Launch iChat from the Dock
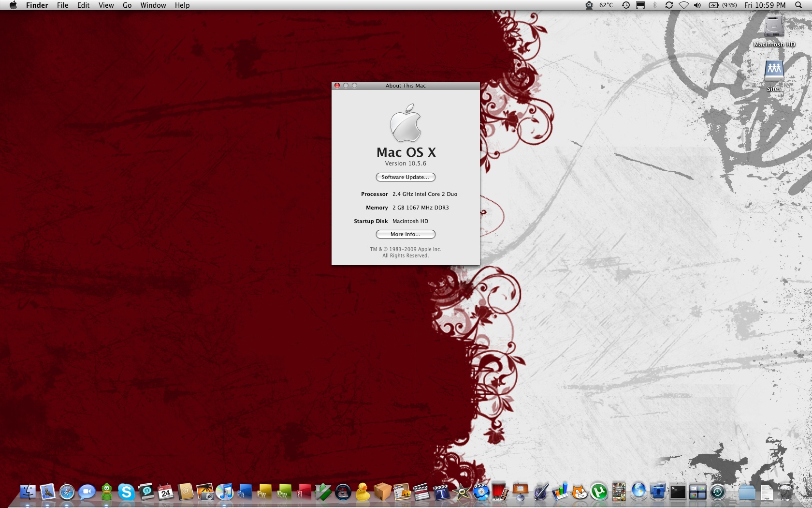This screenshot has height=508, width=812. pos(87,492)
